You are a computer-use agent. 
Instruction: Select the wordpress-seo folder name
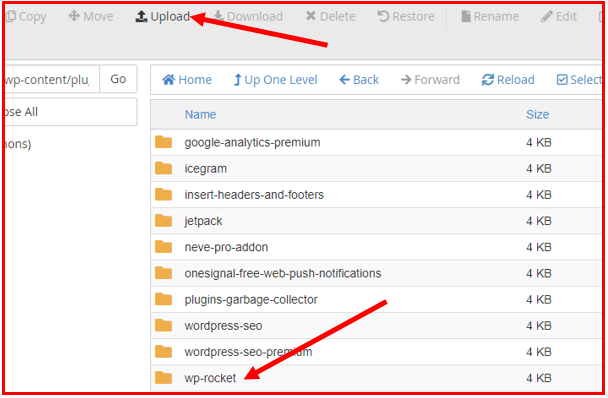click(x=223, y=326)
